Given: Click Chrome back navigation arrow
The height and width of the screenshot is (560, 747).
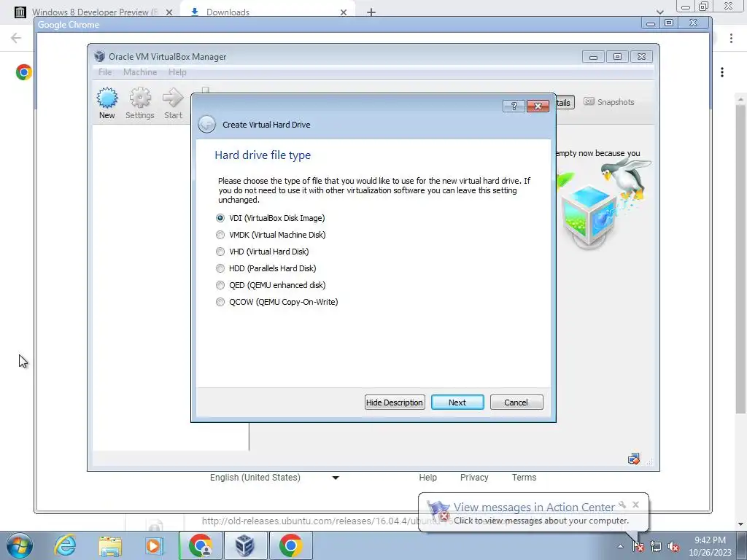Looking at the screenshot, I should click(x=16, y=38).
